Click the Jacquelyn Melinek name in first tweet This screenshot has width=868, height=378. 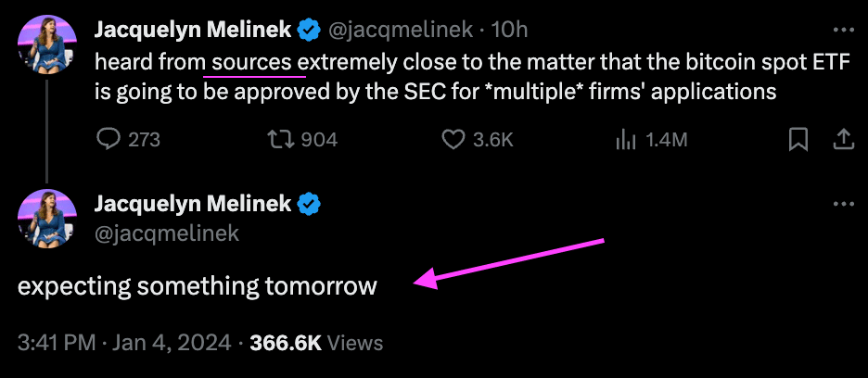tap(193, 31)
